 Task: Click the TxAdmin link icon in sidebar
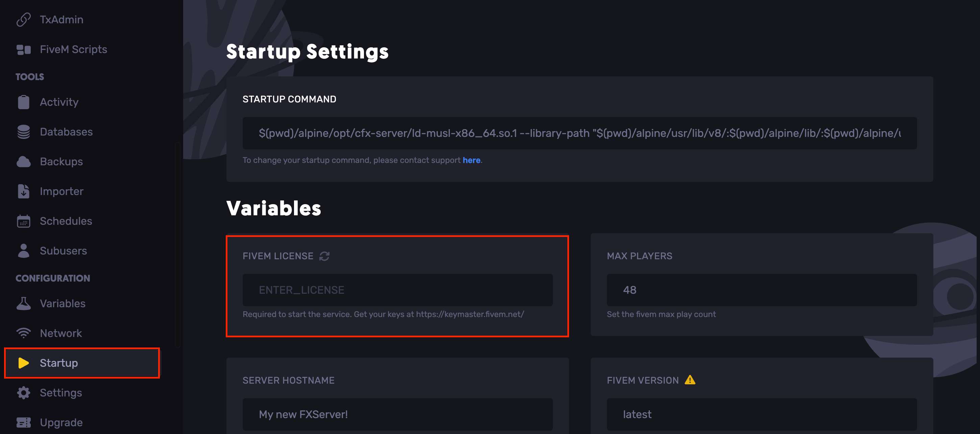[x=23, y=19]
